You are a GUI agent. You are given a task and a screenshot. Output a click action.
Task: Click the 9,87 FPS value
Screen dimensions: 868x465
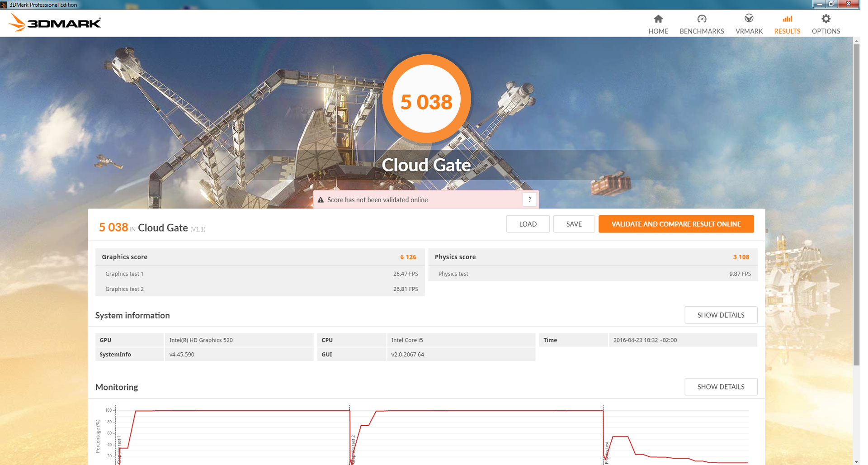[x=740, y=274]
